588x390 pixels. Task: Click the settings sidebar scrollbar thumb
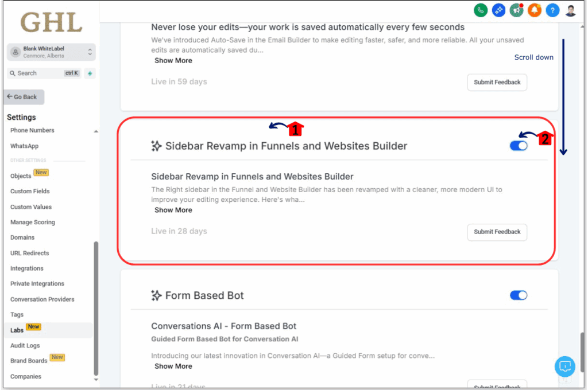pos(96,309)
